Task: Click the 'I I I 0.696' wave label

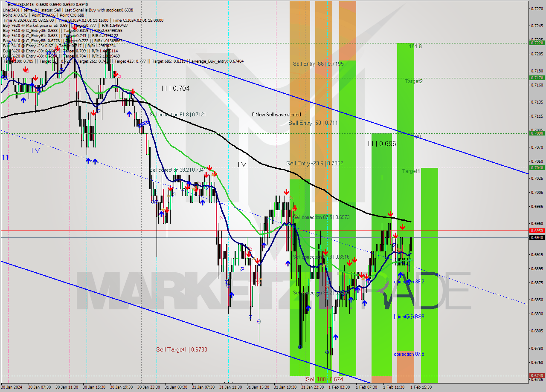Action: 382,144
